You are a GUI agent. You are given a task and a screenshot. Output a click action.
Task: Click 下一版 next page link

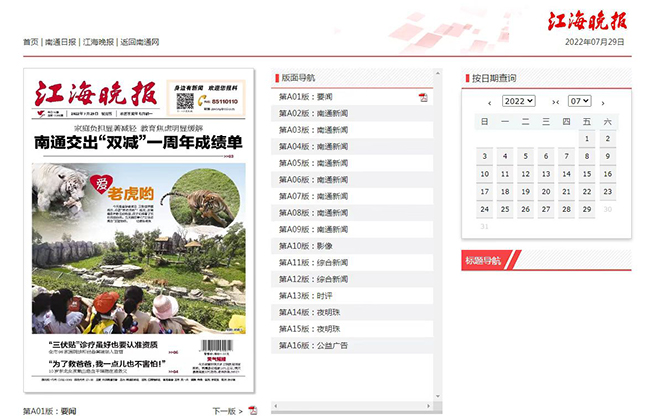pyautogui.click(x=226, y=410)
